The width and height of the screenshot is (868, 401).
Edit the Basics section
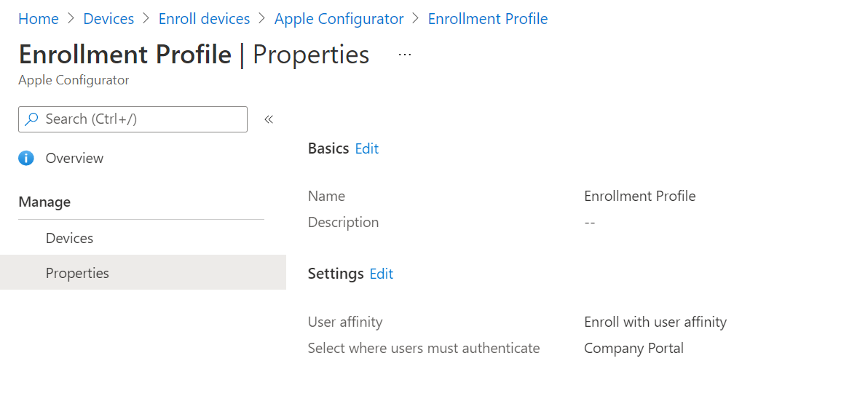366,148
